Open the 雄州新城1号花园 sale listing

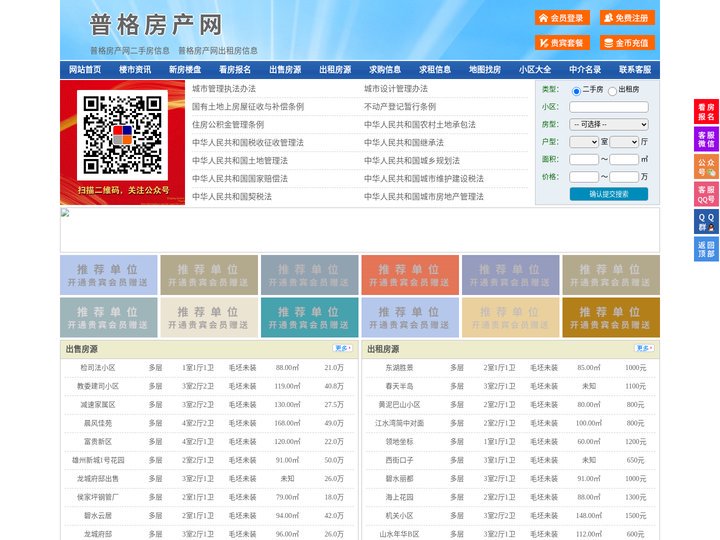(98, 460)
